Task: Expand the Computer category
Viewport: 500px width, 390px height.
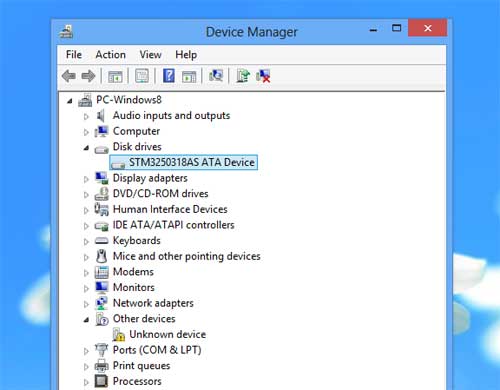Action: point(86,132)
